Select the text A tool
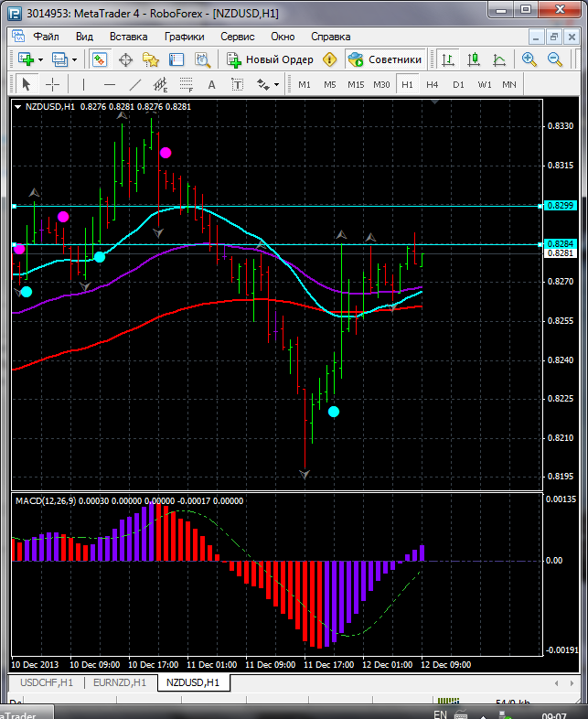The width and height of the screenshot is (588, 719). click(212, 84)
